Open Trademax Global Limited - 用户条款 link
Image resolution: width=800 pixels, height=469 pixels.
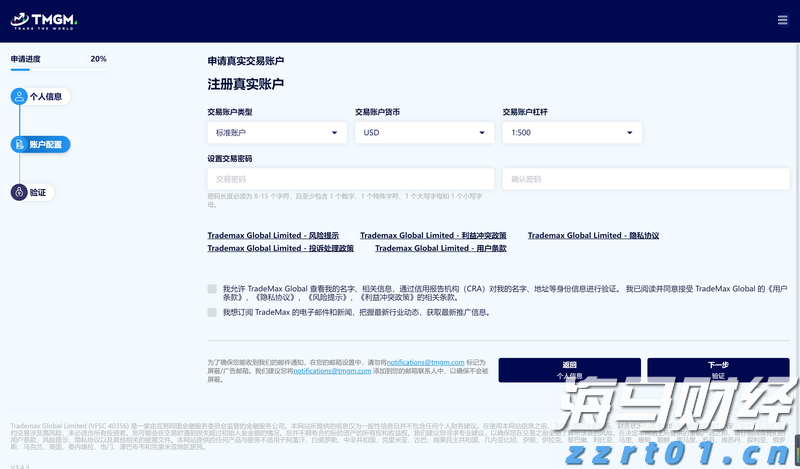coord(441,248)
